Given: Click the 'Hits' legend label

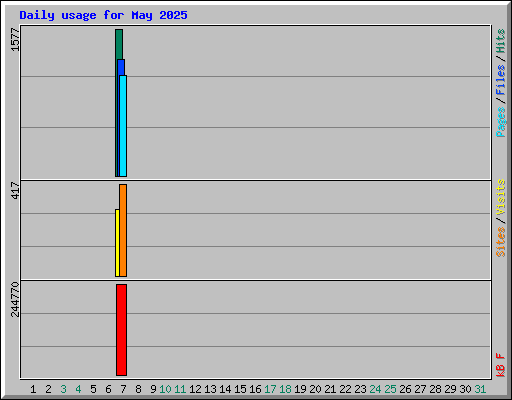Looking at the screenshot, I should point(500,41).
